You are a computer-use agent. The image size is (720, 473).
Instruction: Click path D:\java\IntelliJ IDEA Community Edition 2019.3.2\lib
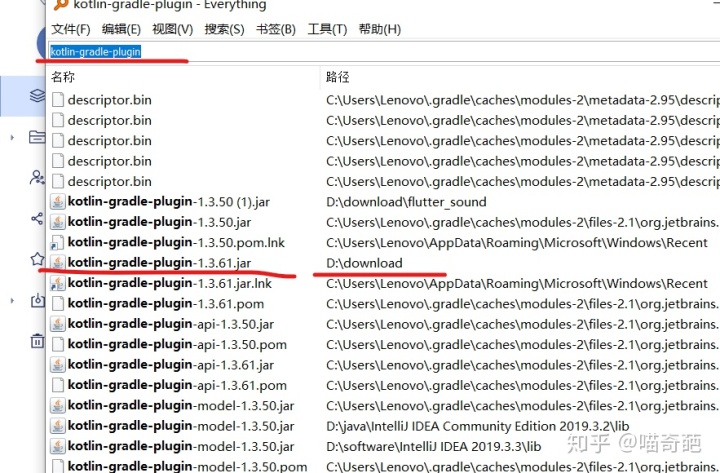point(478,426)
